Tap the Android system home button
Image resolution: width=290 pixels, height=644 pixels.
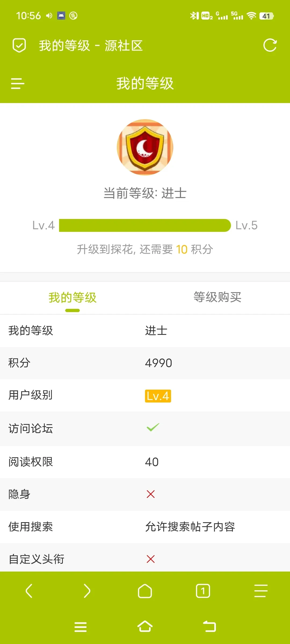(x=145, y=627)
